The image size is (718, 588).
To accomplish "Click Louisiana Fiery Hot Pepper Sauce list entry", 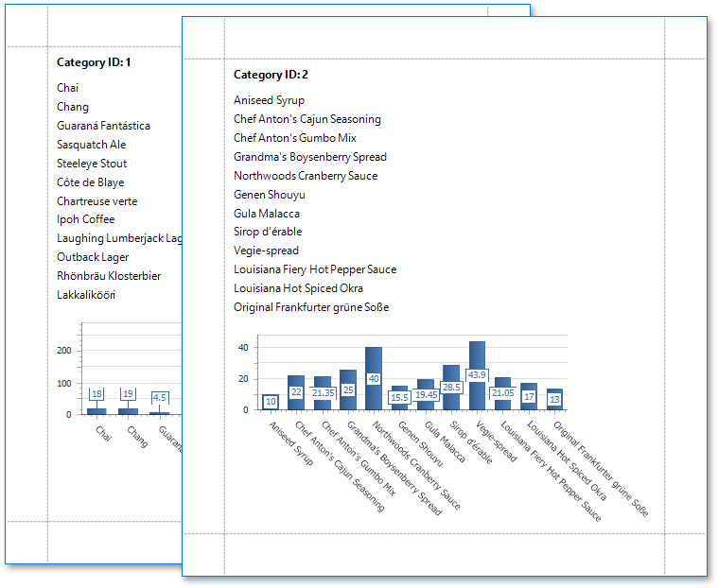I will pos(315,269).
